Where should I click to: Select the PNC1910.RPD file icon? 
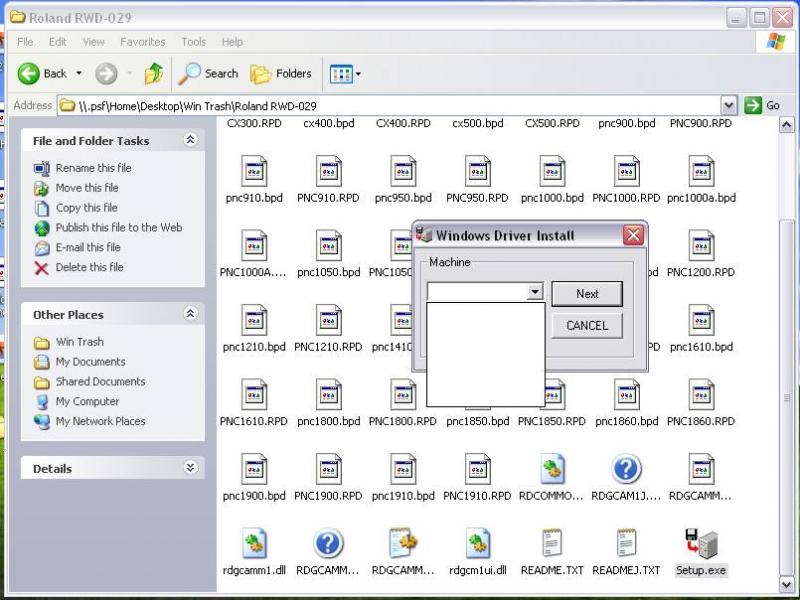[x=478, y=469]
